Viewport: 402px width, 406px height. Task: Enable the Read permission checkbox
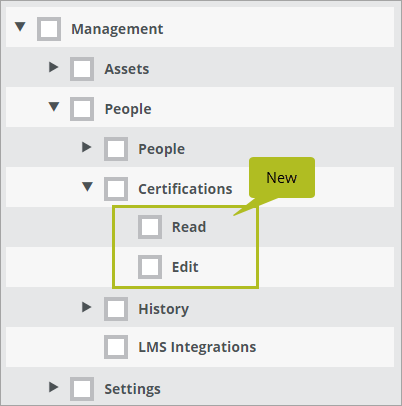pyautogui.click(x=150, y=227)
